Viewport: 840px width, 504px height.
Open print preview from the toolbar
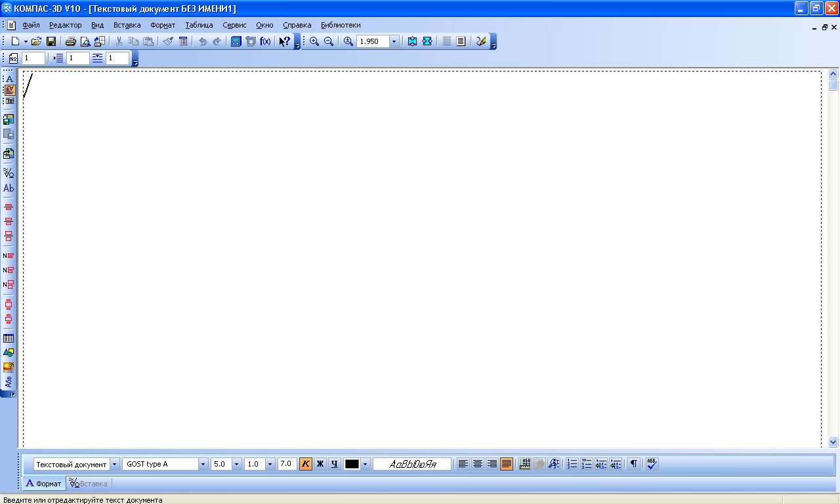pyautogui.click(x=85, y=41)
